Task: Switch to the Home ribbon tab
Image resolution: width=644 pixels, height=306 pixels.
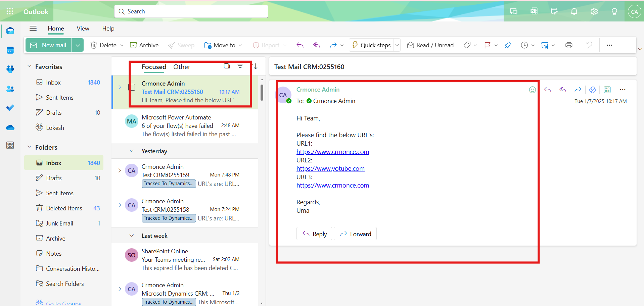Action: point(56,29)
